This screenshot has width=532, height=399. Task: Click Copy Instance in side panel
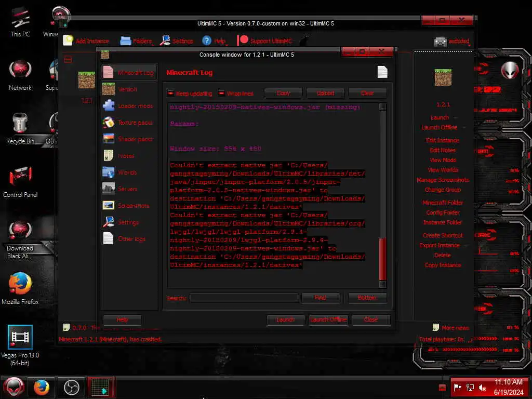pyautogui.click(x=443, y=264)
